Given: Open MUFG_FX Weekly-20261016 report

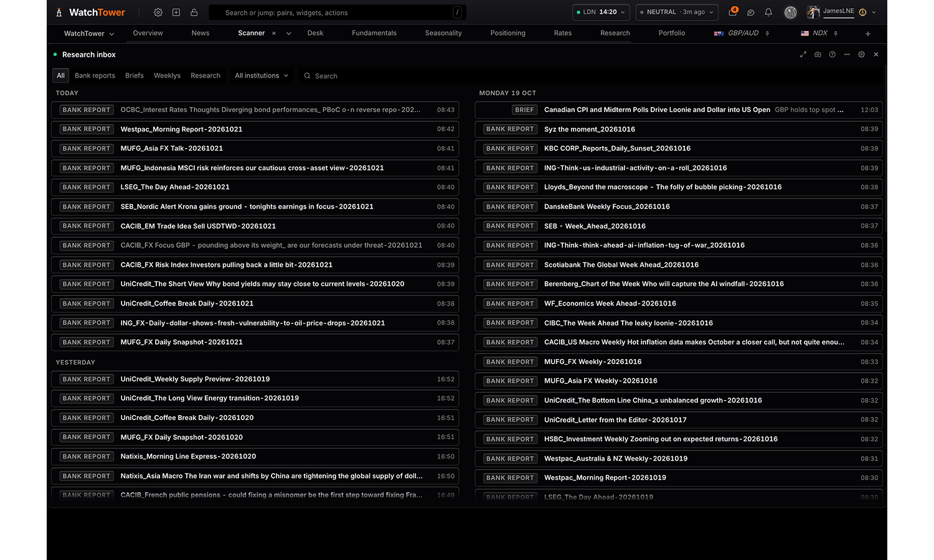Looking at the screenshot, I should coord(679,362).
